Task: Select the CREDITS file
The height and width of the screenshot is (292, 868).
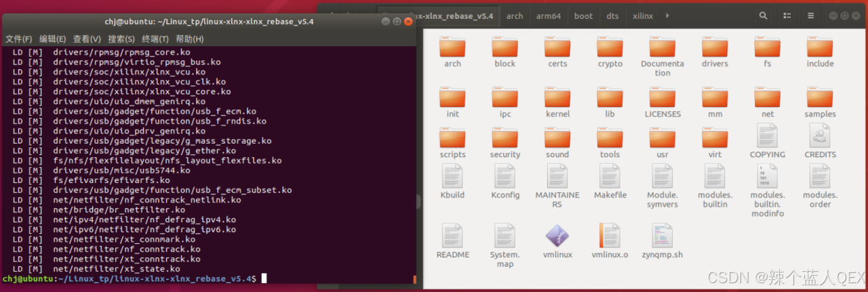Action: tap(820, 141)
